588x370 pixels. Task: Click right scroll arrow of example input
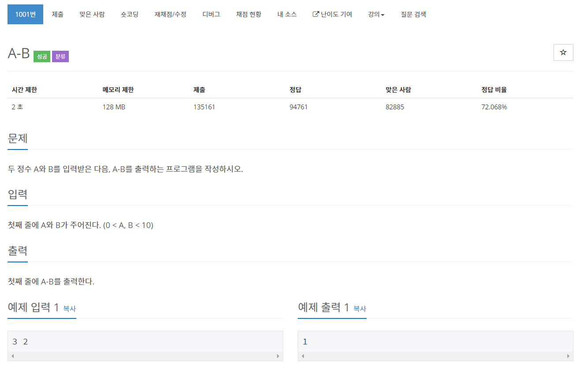[278, 356]
